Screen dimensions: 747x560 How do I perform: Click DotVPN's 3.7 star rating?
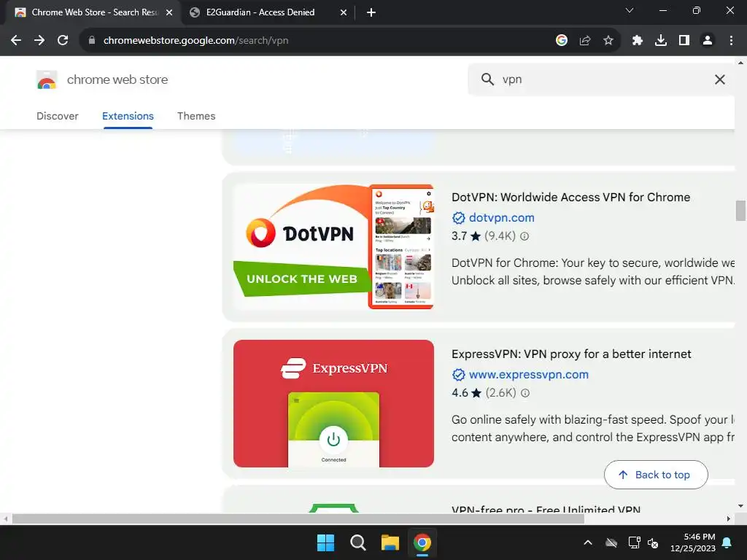point(466,236)
